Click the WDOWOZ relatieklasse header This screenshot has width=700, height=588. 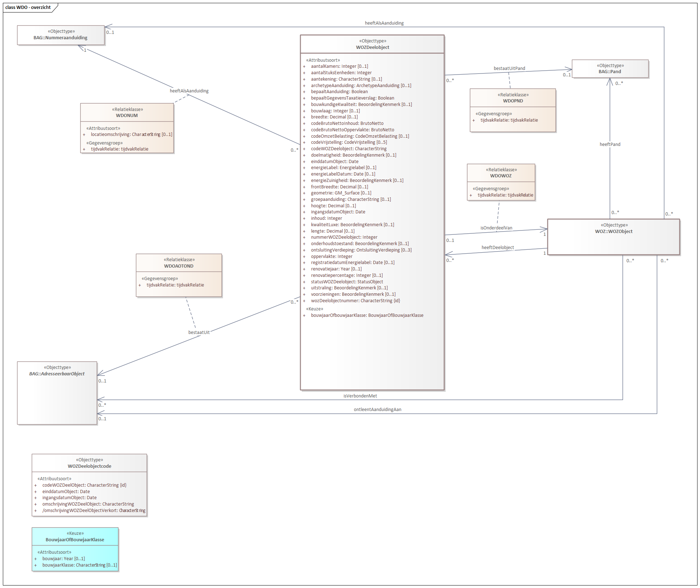point(501,173)
